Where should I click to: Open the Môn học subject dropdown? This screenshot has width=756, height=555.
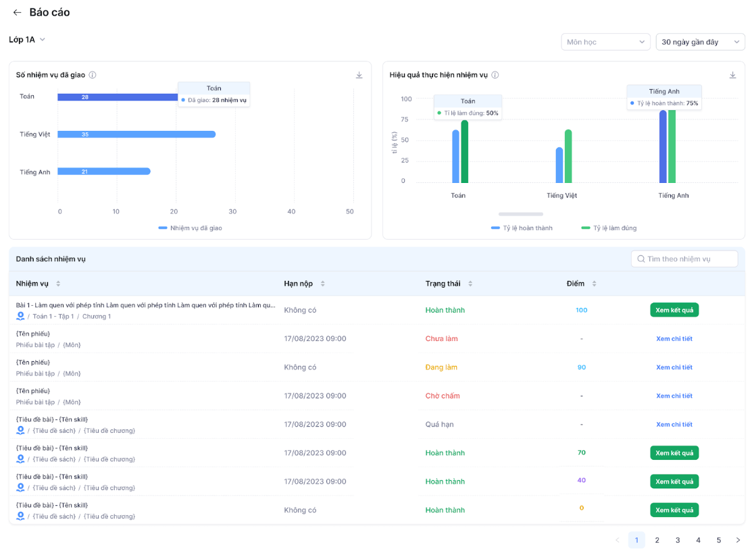[x=605, y=42]
